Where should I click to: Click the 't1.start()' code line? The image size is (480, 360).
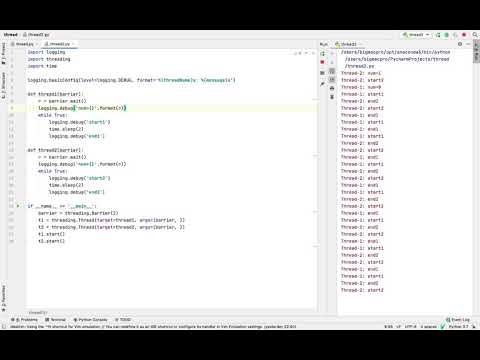point(51,234)
